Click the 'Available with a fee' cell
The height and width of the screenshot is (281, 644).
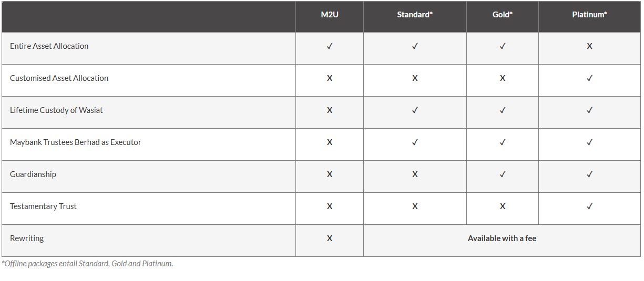click(502, 238)
